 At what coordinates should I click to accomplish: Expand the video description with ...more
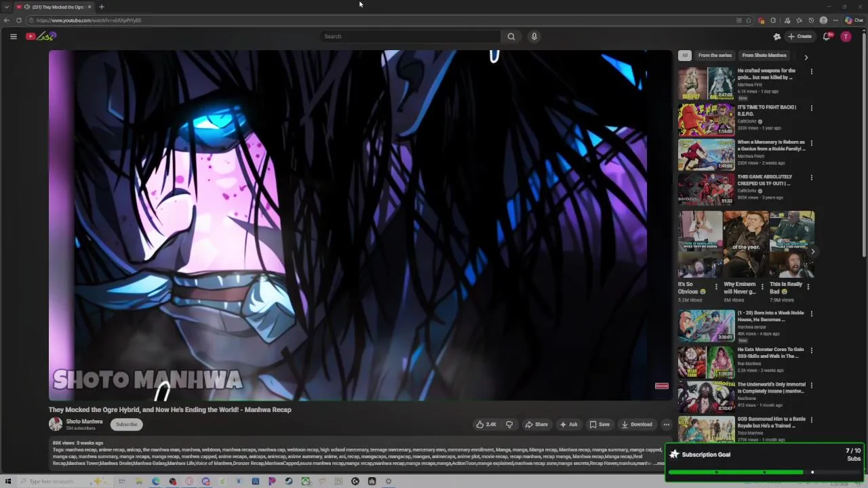tap(659, 463)
